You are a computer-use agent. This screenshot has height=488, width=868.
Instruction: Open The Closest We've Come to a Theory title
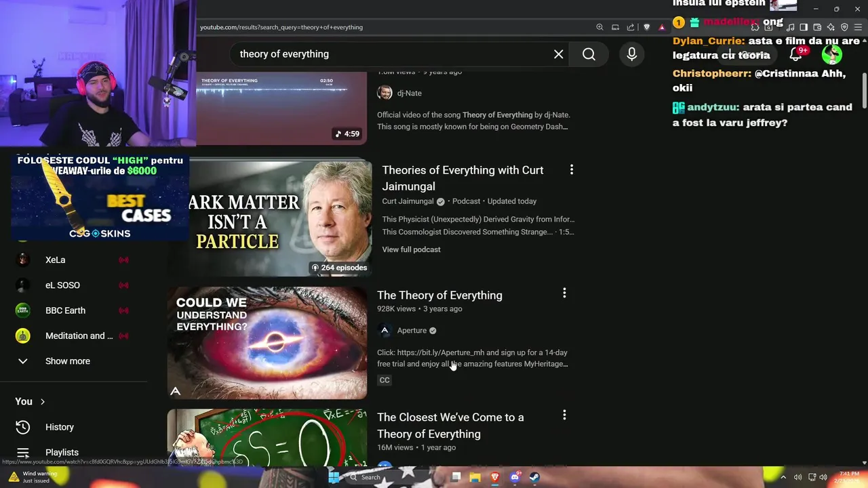coord(450,426)
